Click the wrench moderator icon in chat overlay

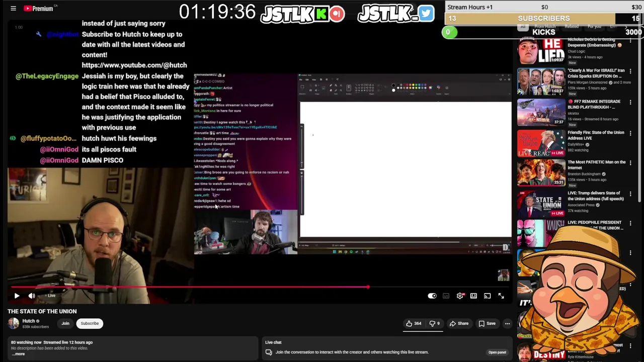click(x=39, y=34)
